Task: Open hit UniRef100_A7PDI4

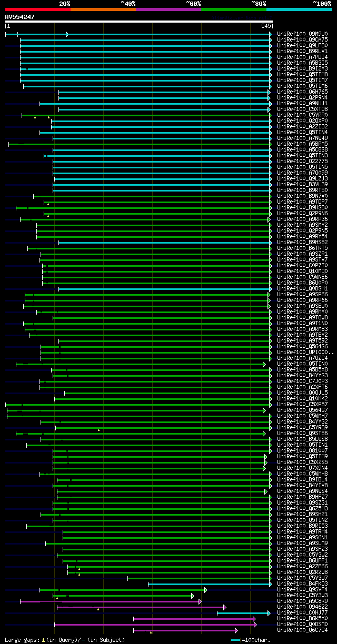Action: (x=302, y=57)
